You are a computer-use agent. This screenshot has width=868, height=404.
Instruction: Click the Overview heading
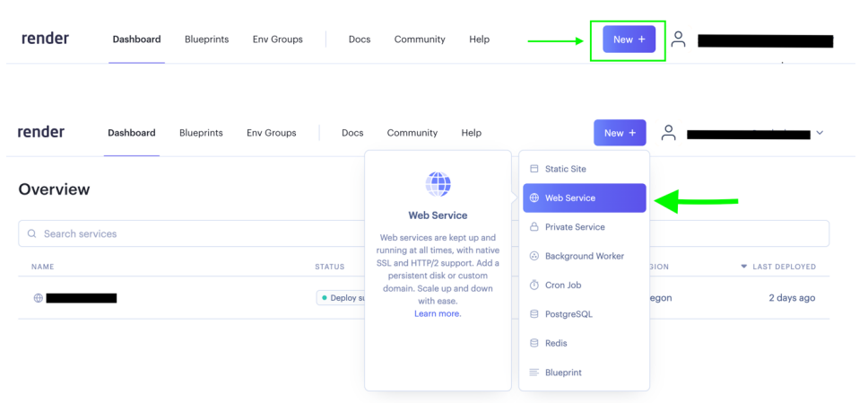(x=54, y=189)
